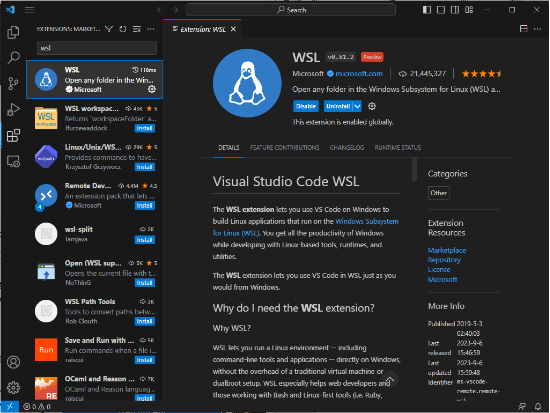Switch to the Changelog tab
550x413 pixels.
pos(347,148)
